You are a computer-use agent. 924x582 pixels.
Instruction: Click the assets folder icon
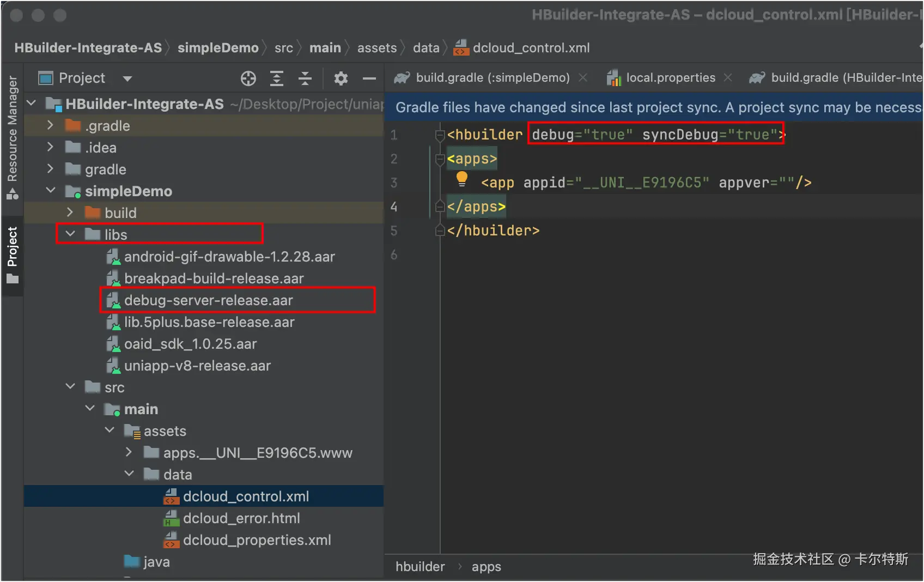tap(132, 431)
